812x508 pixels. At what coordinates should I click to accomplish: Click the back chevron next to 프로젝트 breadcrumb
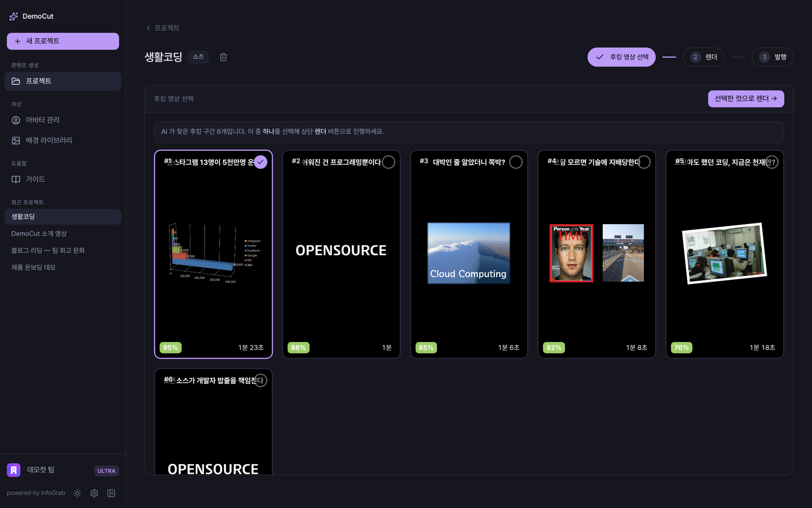[148, 28]
